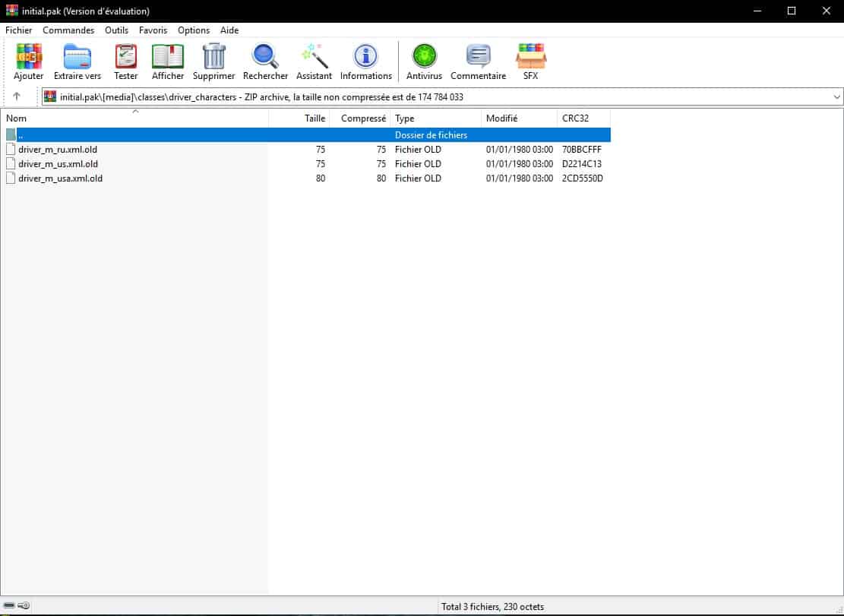
Task: Open Afficher to view the file
Action: [x=168, y=61]
